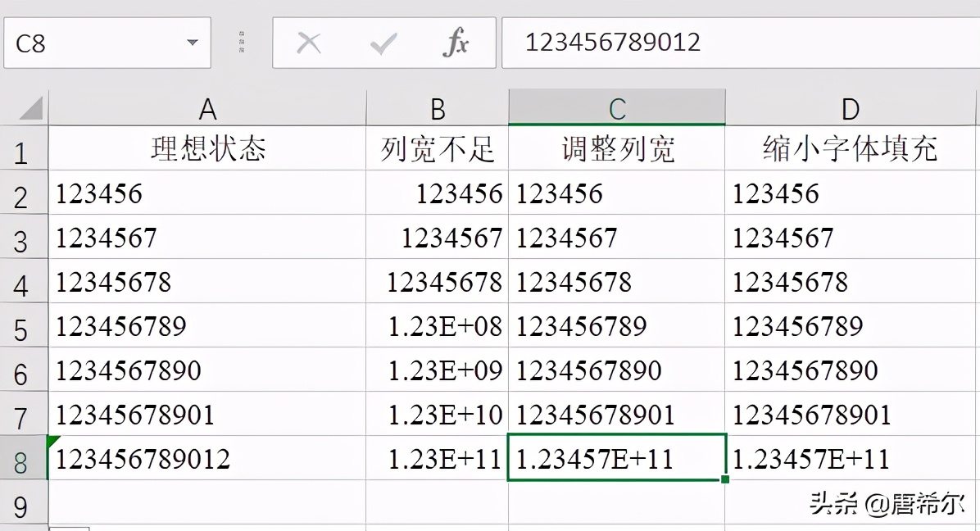Select row 6 header
The height and width of the screenshot is (531, 980).
coord(24,370)
